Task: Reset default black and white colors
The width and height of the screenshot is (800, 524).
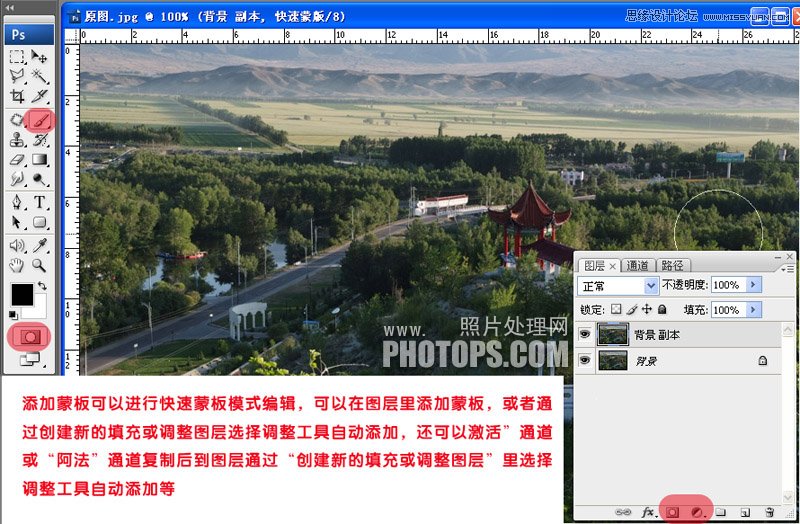Action: coord(13,315)
